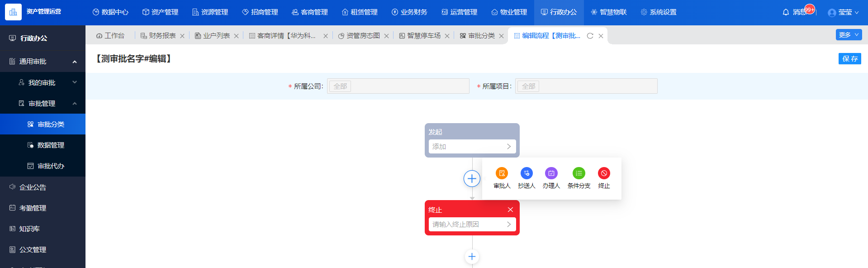Screen dimensions: 868x268
Task: Open 资源管理 in top navigation
Action: pyautogui.click(x=210, y=12)
